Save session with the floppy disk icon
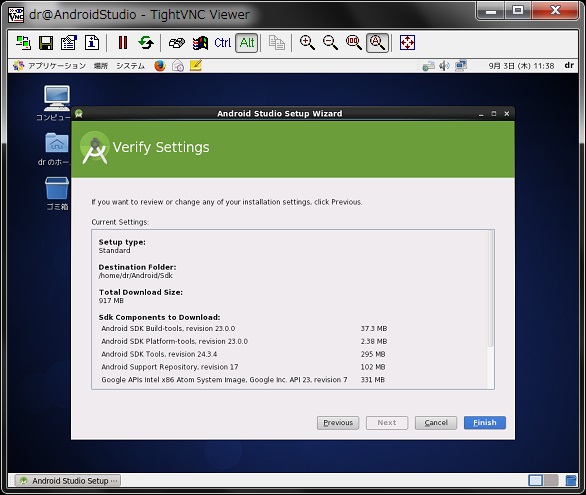 [46, 43]
